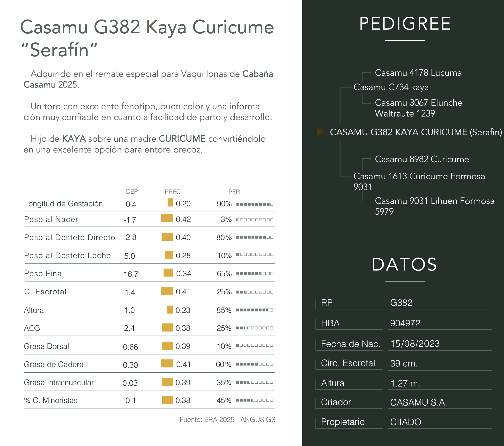Click the DATOS heading
Viewport: 504px width, 446px height.
(x=405, y=265)
